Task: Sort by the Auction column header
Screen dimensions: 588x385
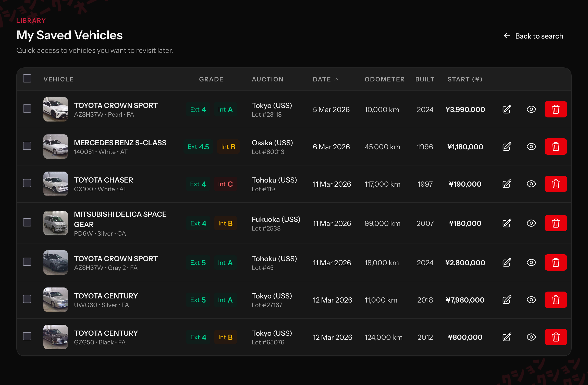Action: point(267,79)
